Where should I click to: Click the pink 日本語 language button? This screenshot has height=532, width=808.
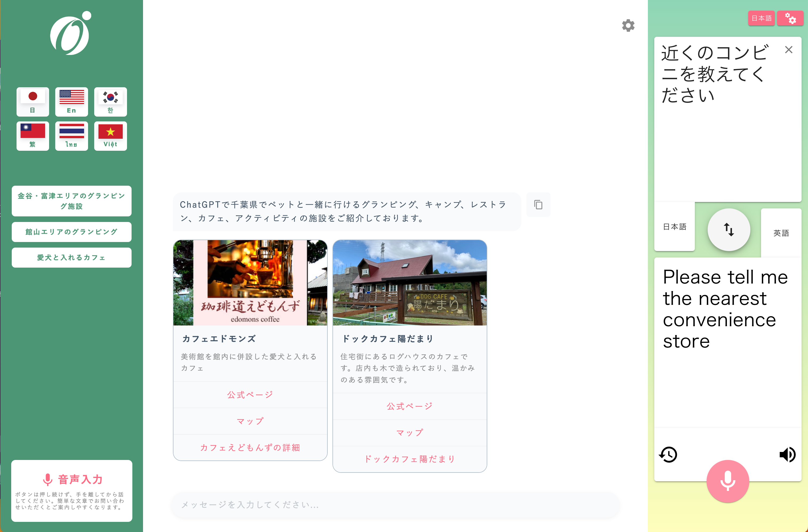coord(761,18)
